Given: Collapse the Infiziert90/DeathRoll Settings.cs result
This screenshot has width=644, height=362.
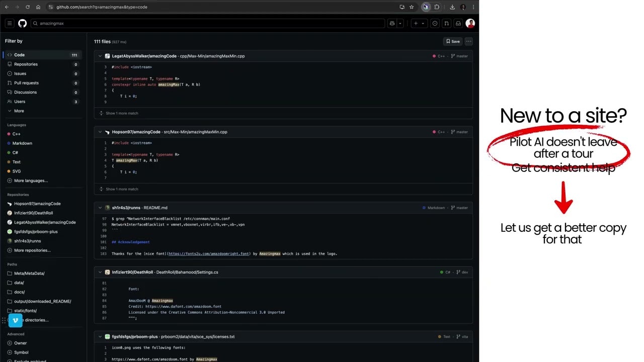Looking at the screenshot, I should coord(100,272).
